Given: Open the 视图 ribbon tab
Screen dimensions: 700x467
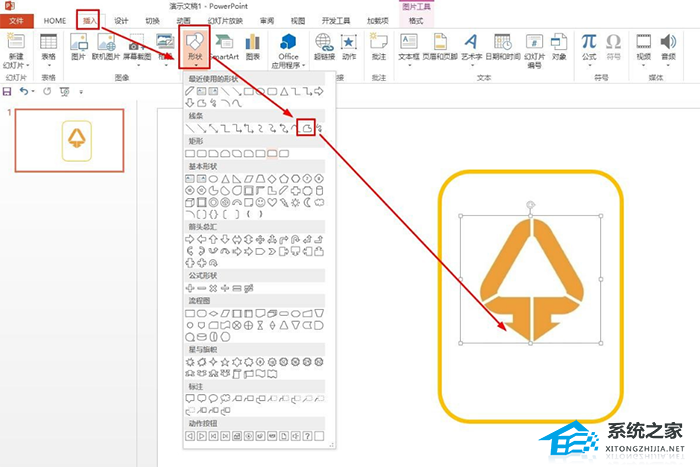Looking at the screenshot, I should (x=298, y=20).
